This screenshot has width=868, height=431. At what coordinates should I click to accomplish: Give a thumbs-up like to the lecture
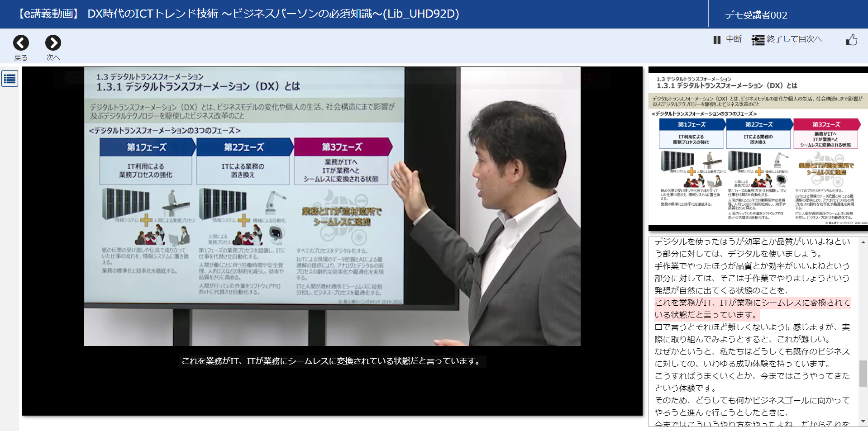[851, 40]
